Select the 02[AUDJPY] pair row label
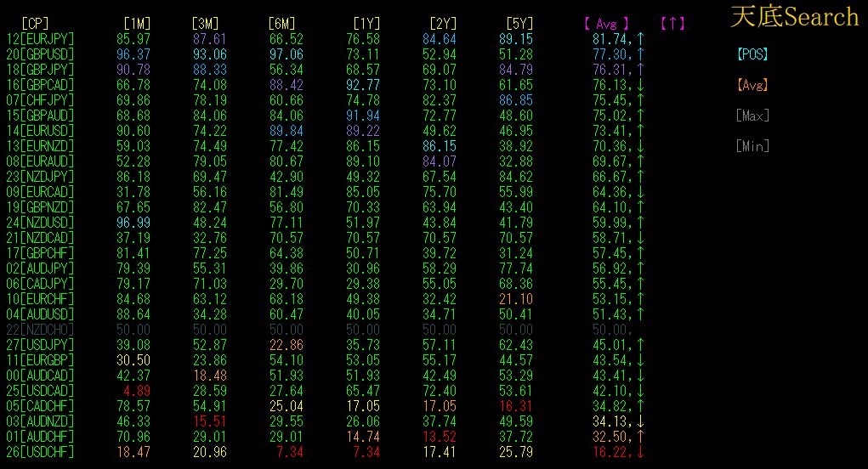Viewport: 868px width, 469px height. (x=40, y=268)
